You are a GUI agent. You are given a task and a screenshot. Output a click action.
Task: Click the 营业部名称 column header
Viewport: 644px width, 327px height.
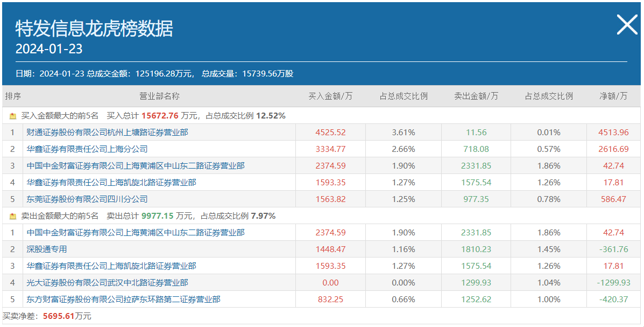[x=159, y=96]
